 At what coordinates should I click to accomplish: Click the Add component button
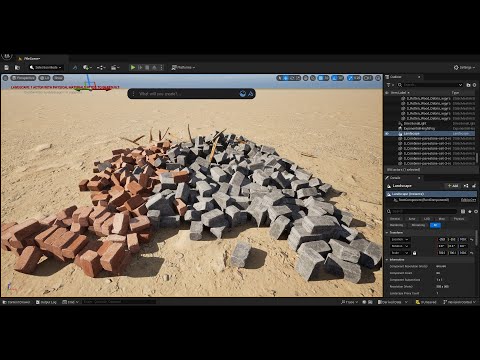(x=453, y=186)
